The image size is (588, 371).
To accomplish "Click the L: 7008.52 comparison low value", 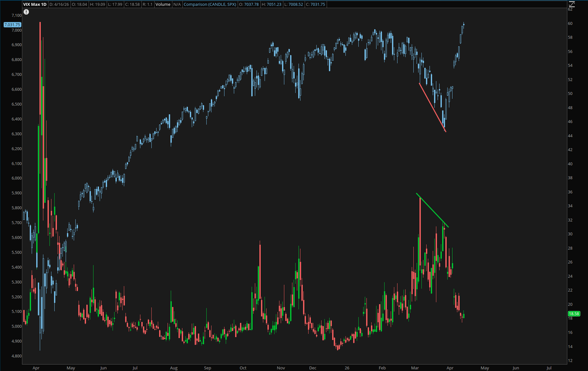I will point(294,4).
